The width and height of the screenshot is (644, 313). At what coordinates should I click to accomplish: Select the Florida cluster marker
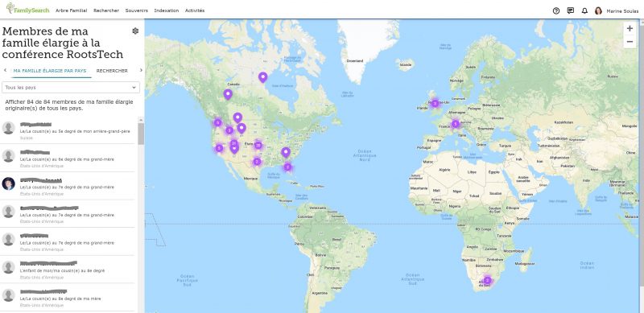pos(287,167)
